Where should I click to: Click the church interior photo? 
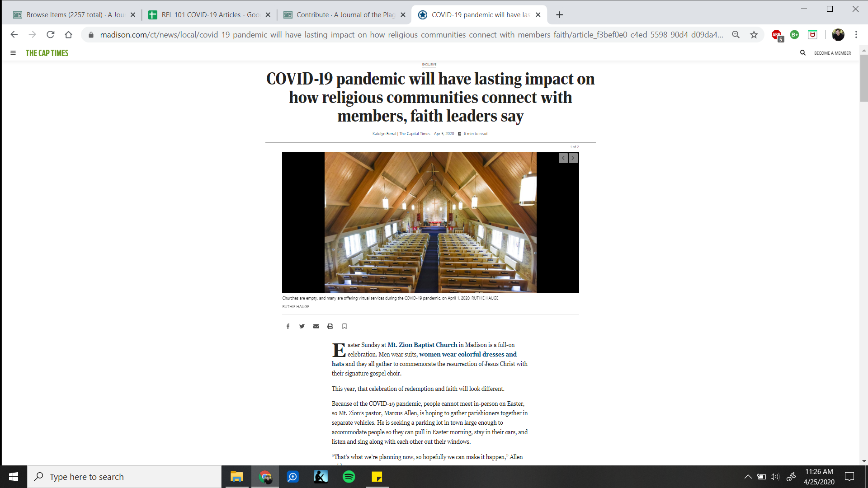point(430,222)
